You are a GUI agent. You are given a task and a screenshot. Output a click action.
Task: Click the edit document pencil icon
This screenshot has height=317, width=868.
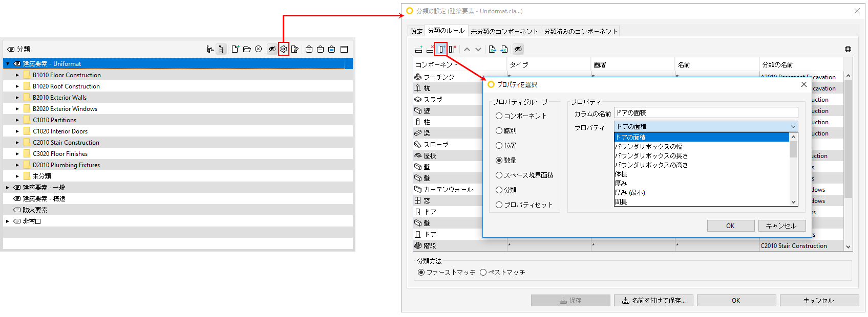click(x=295, y=49)
